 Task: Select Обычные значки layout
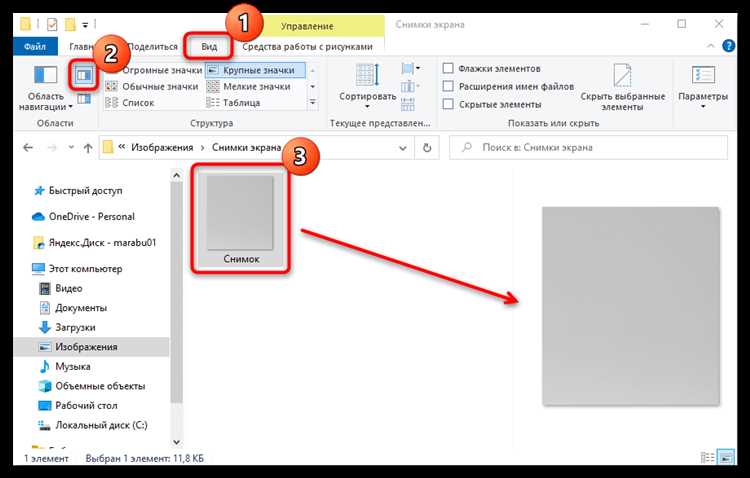click(152, 87)
